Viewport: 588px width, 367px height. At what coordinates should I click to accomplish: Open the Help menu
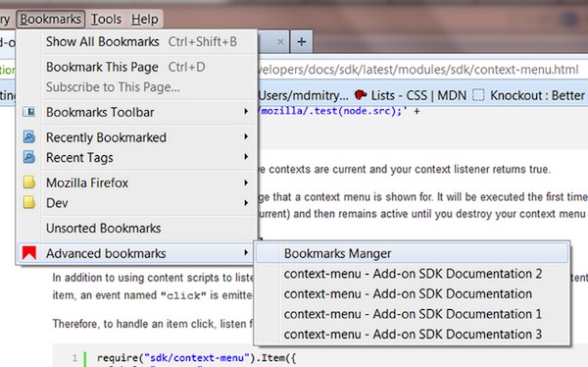pos(145,20)
